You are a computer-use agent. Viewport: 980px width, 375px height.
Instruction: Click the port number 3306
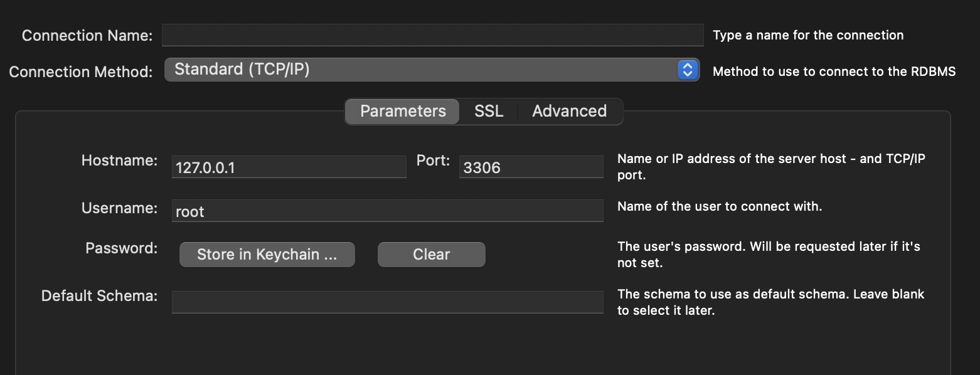point(483,167)
